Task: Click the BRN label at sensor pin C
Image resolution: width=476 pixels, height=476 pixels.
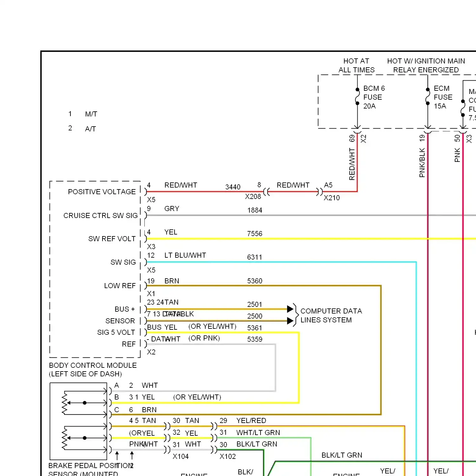Action: [x=149, y=410]
